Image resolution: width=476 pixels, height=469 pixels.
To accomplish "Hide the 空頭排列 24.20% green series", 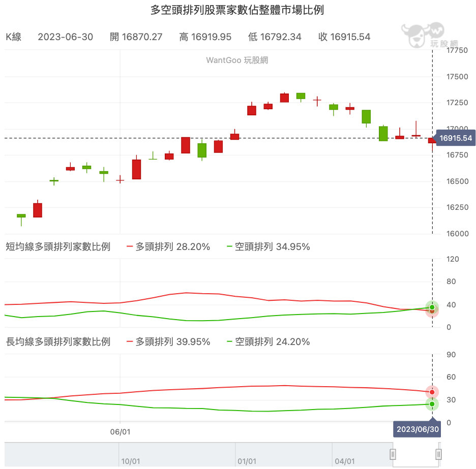I will click(x=267, y=342).
